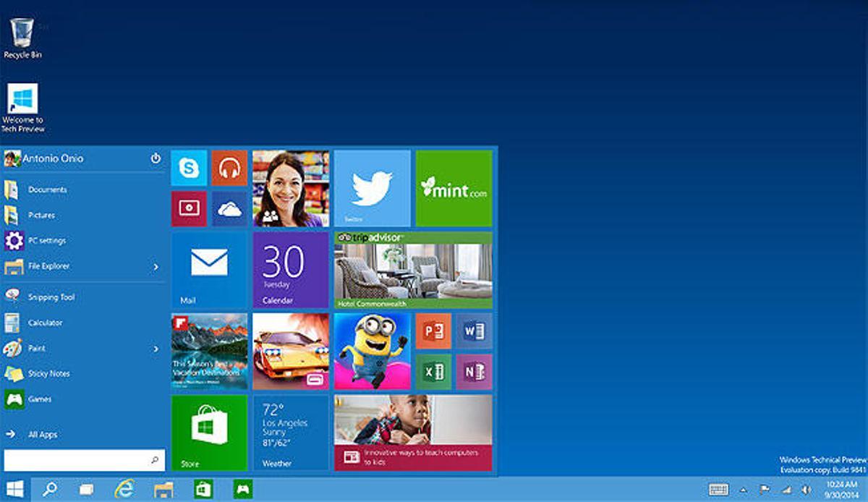Viewport: 868px width, 502px height.
Task: Open the red Video tile
Action: (x=189, y=208)
